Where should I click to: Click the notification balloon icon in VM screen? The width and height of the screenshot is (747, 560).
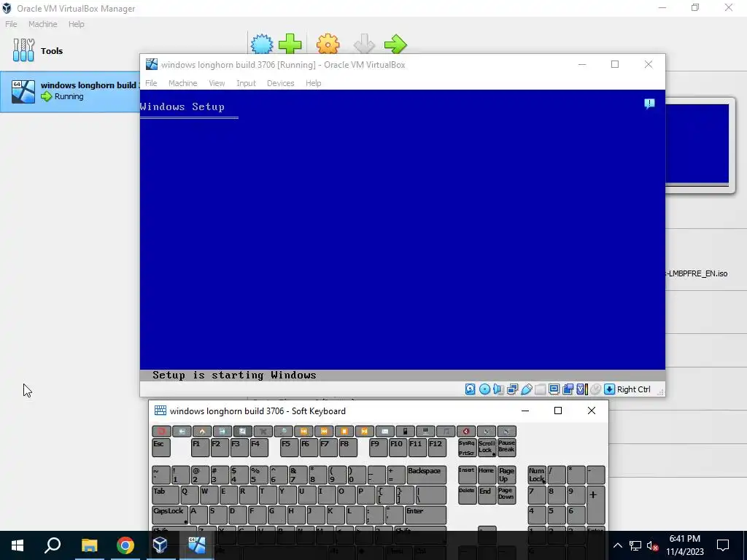pyautogui.click(x=649, y=104)
